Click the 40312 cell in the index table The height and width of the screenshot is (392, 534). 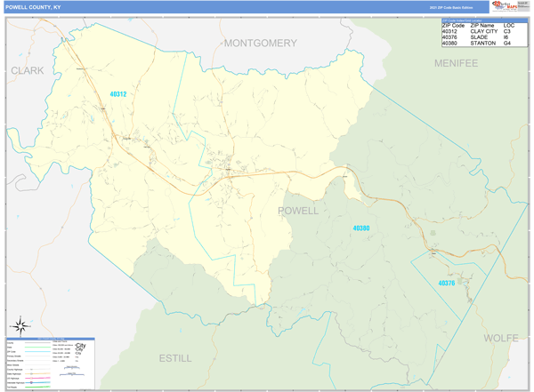click(449, 31)
